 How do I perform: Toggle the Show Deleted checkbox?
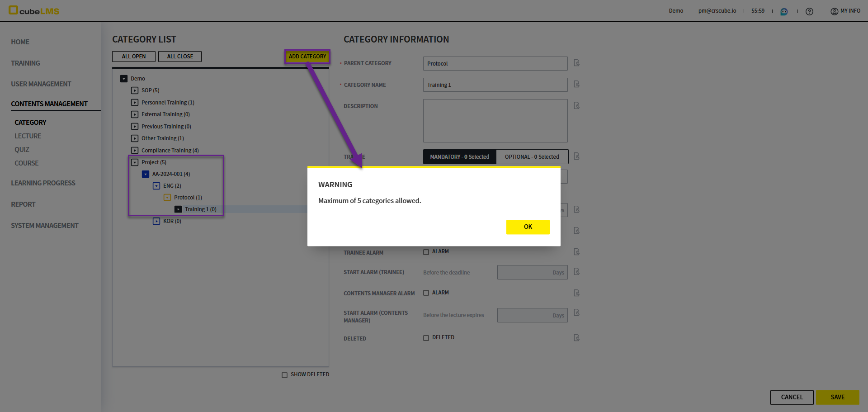[x=284, y=375]
